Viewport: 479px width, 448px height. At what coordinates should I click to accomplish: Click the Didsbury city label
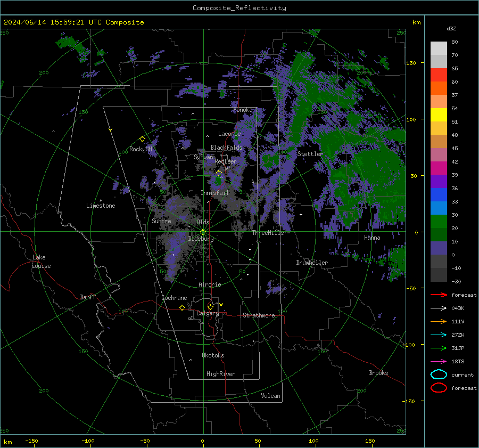click(x=201, y=239)
